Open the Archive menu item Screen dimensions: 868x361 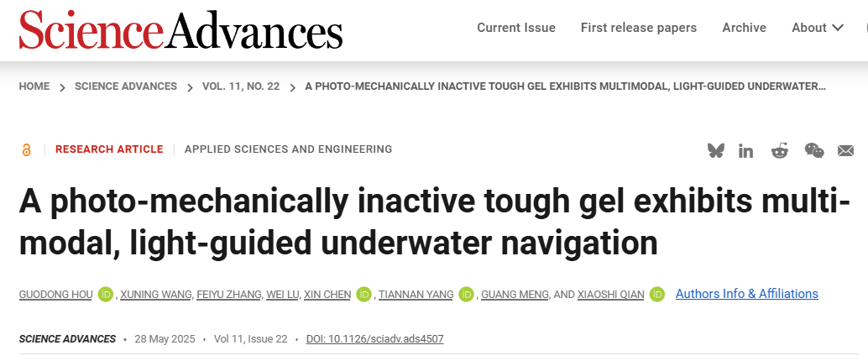(744, 28)
